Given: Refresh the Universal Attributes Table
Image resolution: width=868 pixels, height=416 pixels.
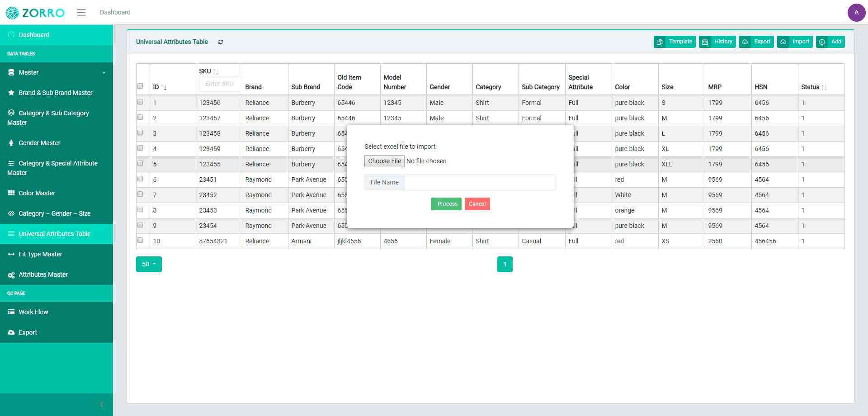Looking at the screenshot, I should 221,42.
